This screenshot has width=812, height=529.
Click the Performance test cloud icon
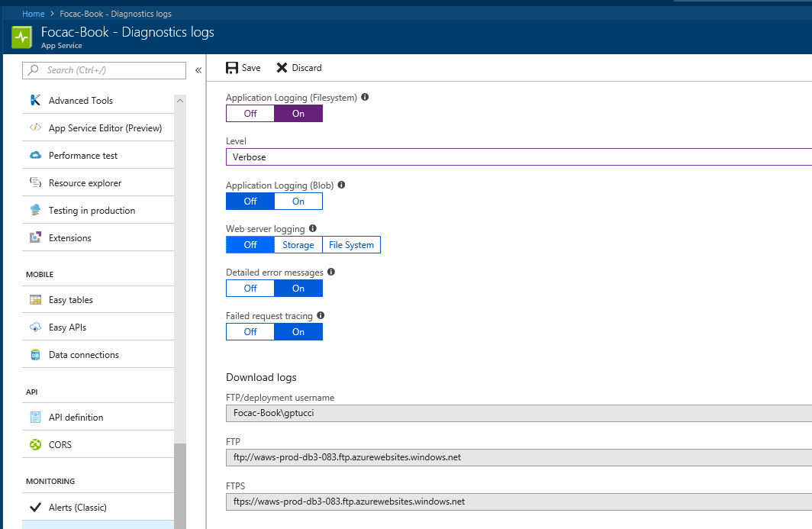(x=35, y=155)
